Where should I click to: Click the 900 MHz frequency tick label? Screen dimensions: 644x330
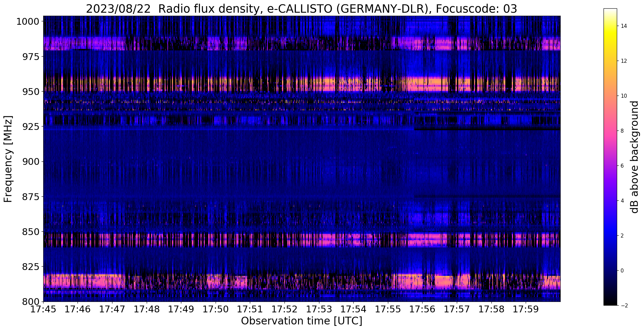31,161
